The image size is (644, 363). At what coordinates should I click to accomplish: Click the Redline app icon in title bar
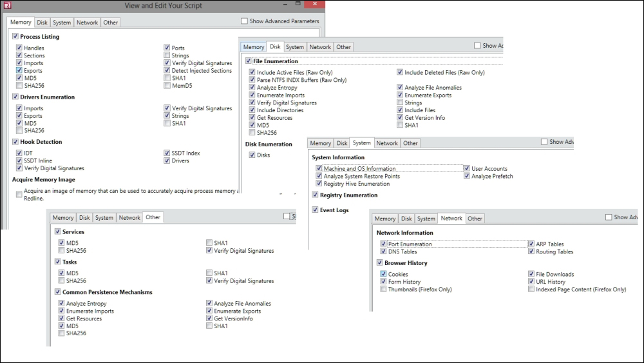(x=7, y=5)
